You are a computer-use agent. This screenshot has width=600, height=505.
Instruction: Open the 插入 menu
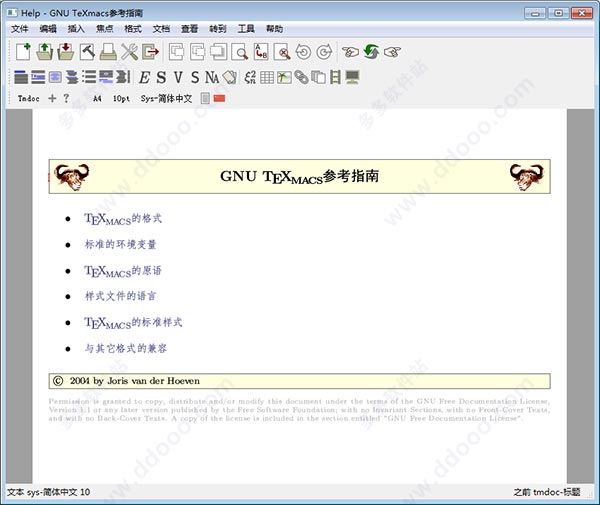pyautogui.click(x=76, y=29)
